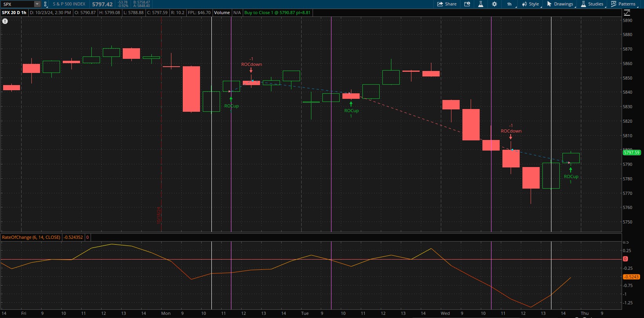
Task: Click Buy to Close 1 @ 5790.87 text
Action: (x=277, y=13)
